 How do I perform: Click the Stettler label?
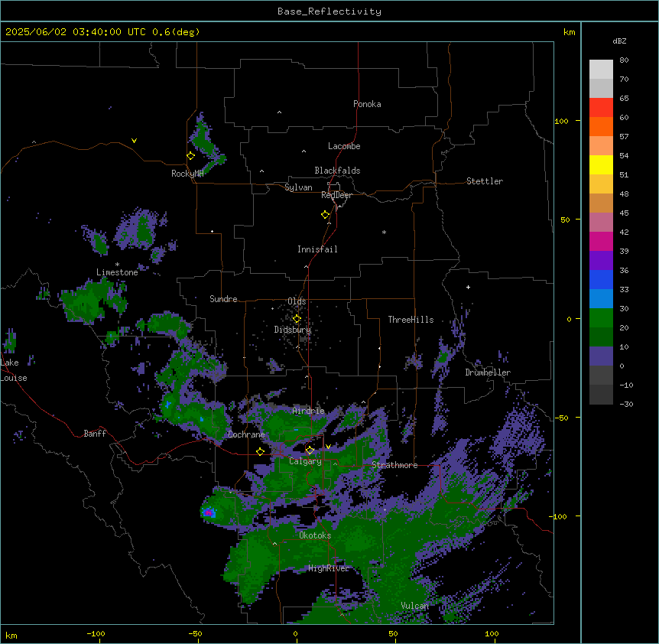tap(485, 181)
